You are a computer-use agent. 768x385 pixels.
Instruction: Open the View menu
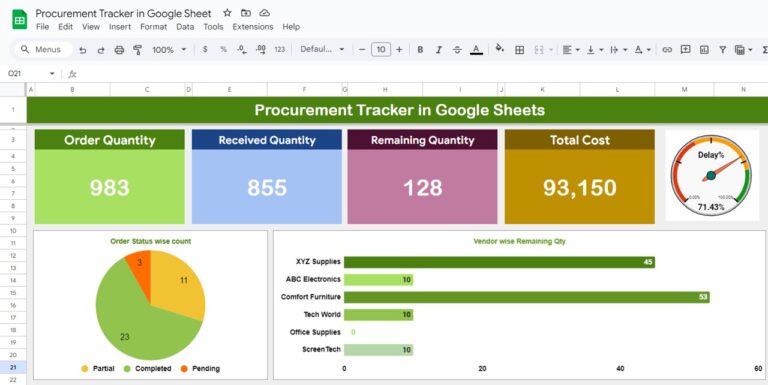[91, 27]
